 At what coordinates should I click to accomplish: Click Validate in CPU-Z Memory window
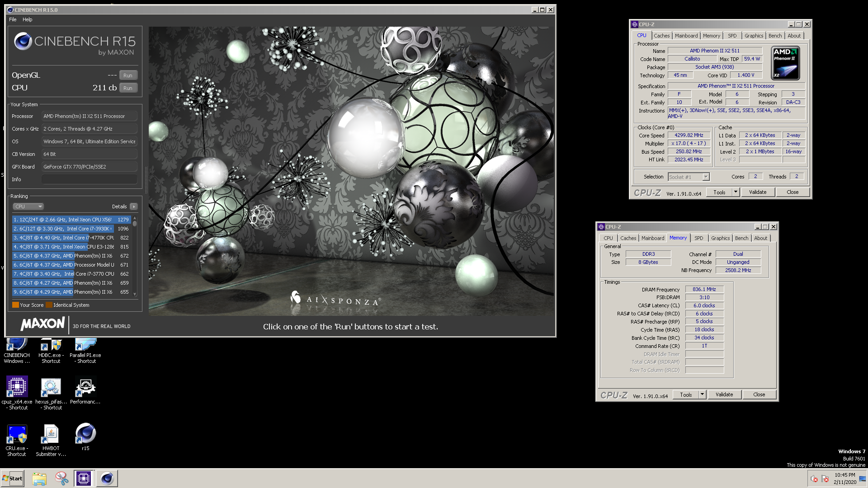pos(724,394)
